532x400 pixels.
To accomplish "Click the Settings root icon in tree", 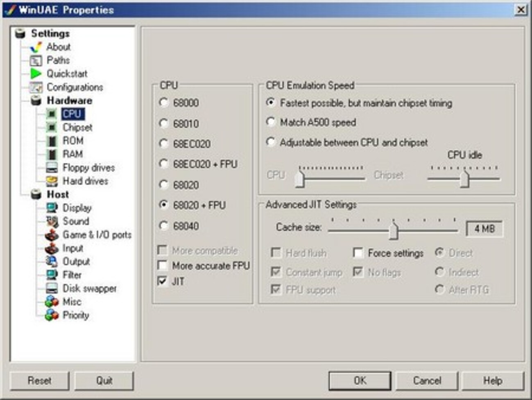I will click(x=20, y=33).
